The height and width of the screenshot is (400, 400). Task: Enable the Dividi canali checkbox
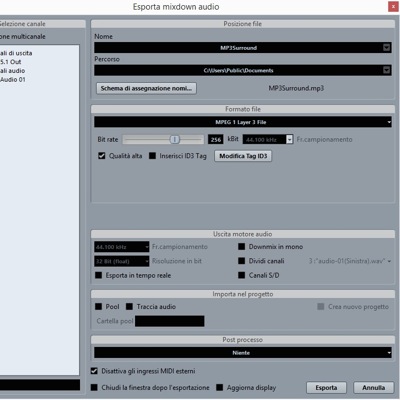pos(242,261)
